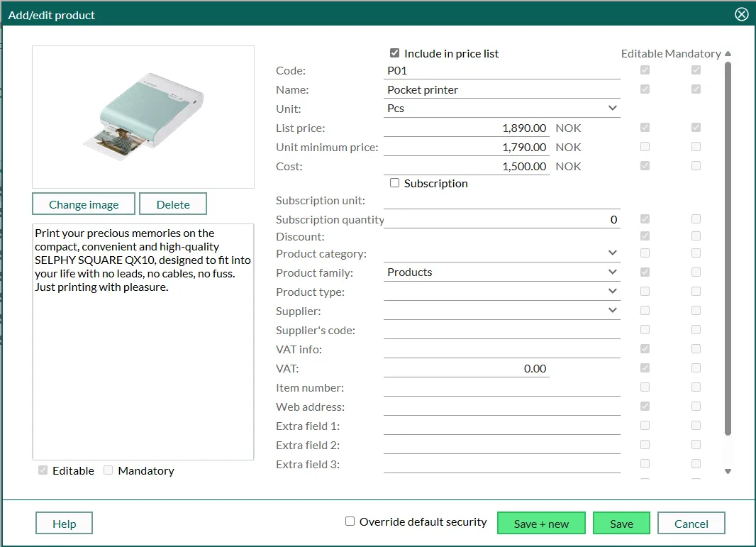
Task: Click into the List price field
Action: [x=466, y=128]
